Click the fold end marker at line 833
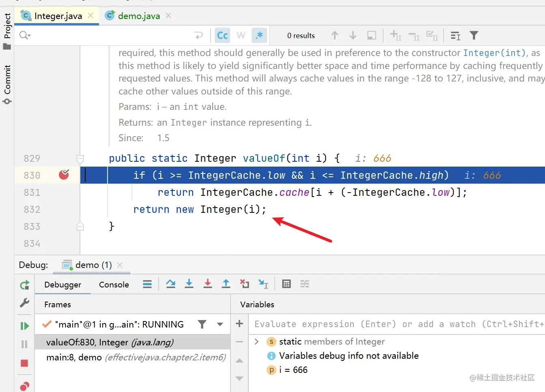Viewport: 545px width, 392px height. click(x=80, y=226)
